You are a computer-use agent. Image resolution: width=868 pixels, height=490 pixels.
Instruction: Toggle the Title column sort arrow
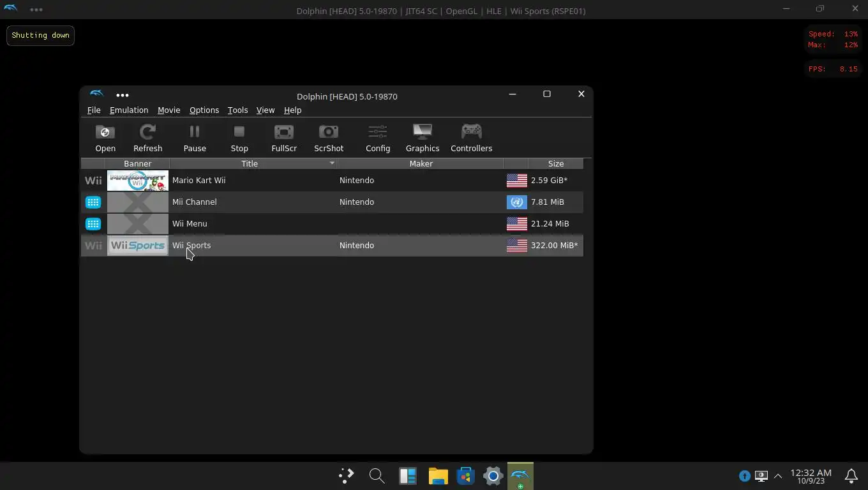tap(332, 163)
